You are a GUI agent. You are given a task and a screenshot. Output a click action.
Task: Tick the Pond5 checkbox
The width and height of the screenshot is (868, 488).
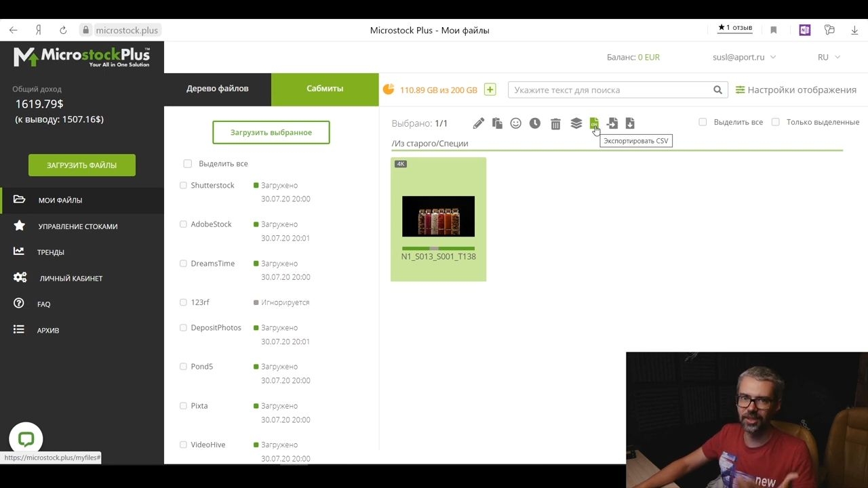point(183,366)
